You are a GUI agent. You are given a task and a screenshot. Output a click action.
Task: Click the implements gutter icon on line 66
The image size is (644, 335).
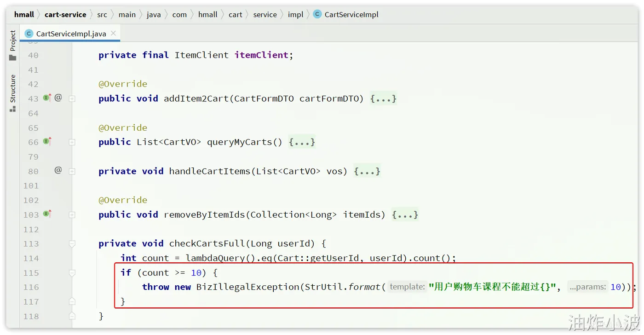47,141
